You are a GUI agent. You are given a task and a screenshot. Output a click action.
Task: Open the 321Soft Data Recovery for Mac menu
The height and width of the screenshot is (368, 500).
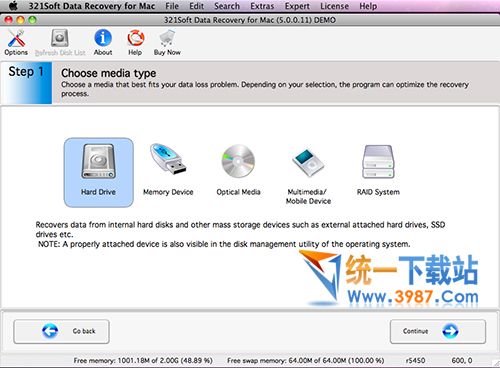92,6
